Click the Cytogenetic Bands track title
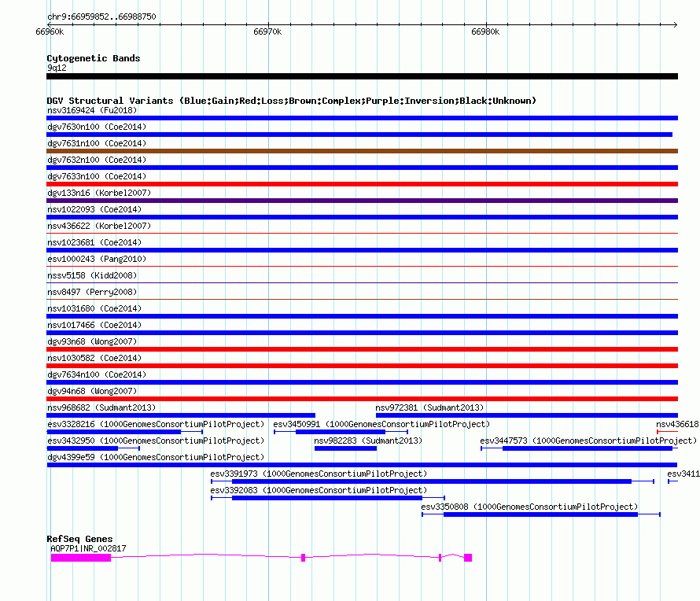 coord(94,58)
